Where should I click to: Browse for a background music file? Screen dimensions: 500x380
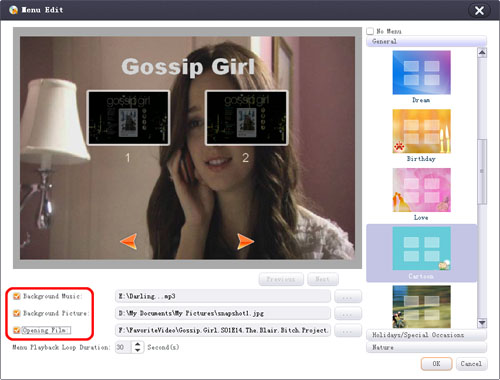[348, 296]
